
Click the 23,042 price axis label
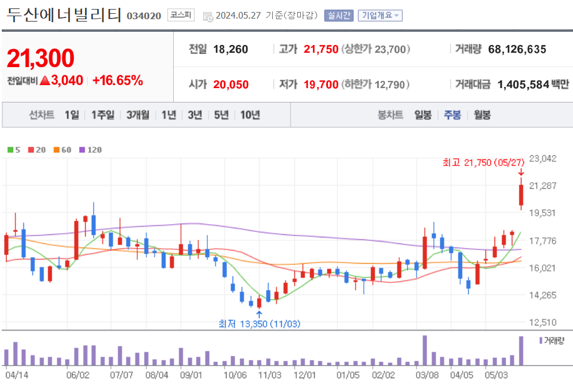(x=542, y=159)
